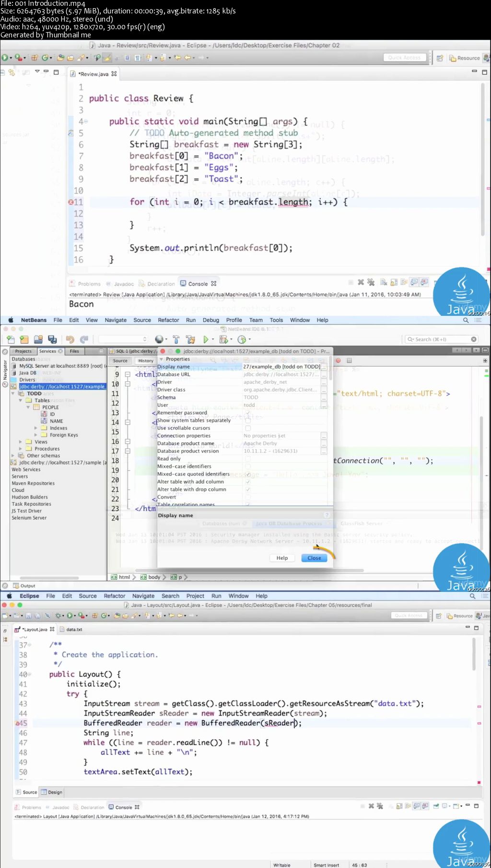Expand the Procedures folder
The width and height of the screenshot is (491, 868).
20,449
